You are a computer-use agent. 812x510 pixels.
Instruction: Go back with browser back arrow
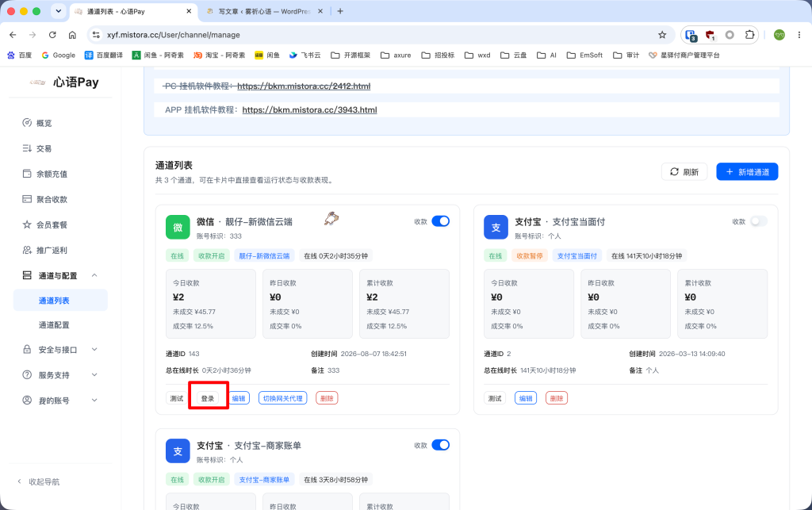13,35
